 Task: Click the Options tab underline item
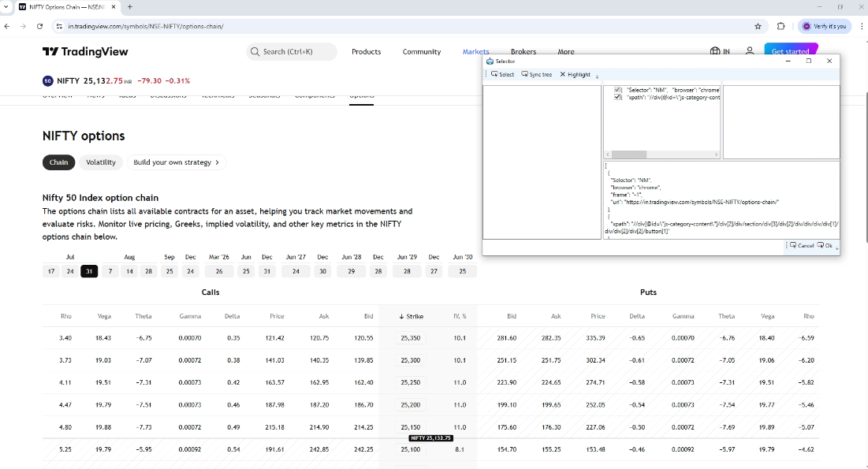(362, 98)
